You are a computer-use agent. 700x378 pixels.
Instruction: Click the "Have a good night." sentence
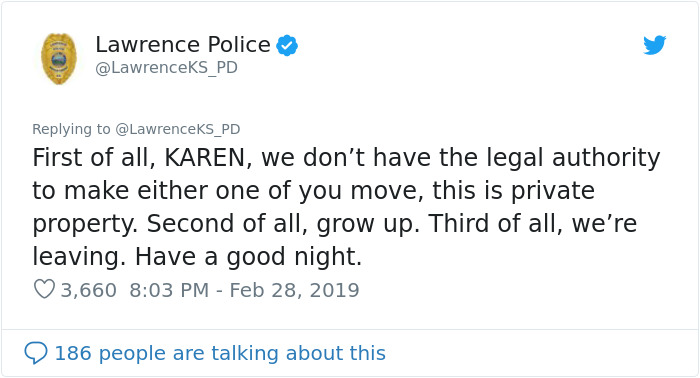[x=248, y=257]
